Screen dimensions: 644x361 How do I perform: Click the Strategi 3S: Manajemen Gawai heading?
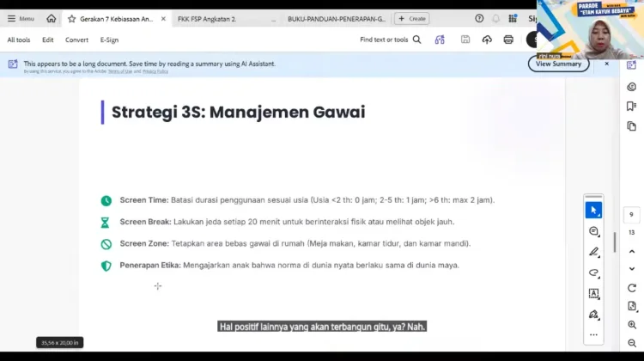click(238, 113)
